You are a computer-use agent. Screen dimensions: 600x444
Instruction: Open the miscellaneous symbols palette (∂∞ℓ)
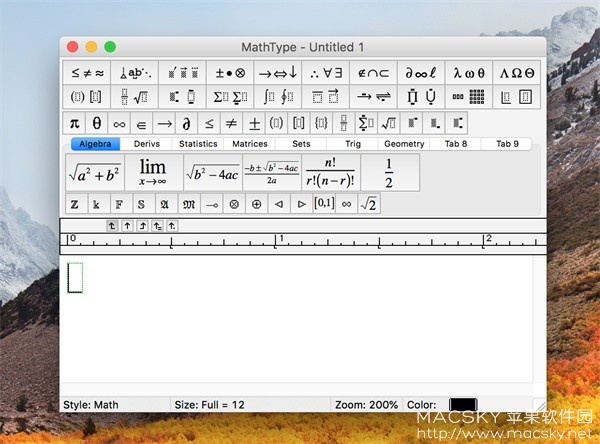click(x=421, y=72)
